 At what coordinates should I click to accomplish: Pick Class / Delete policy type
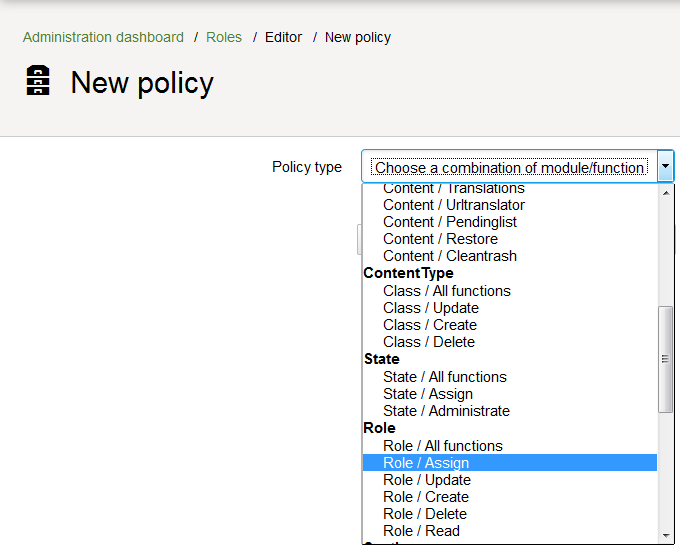[x=510, y=342]
